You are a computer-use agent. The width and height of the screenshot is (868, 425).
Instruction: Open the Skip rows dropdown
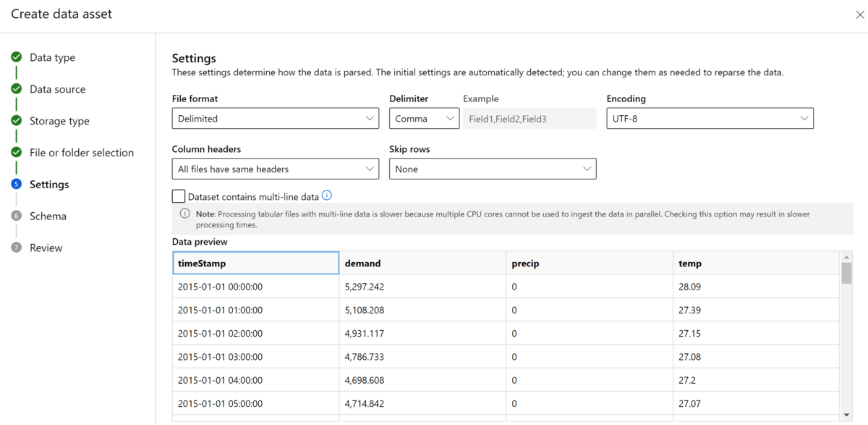coord(492,169)
